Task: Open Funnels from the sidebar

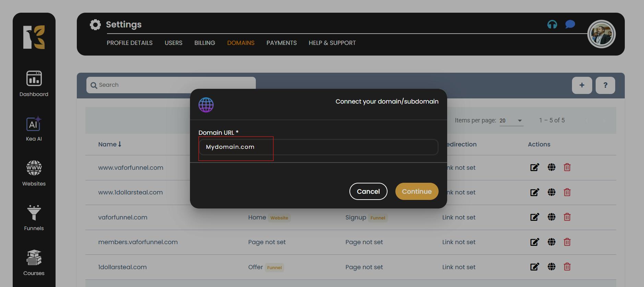Action: pos(34,218)
